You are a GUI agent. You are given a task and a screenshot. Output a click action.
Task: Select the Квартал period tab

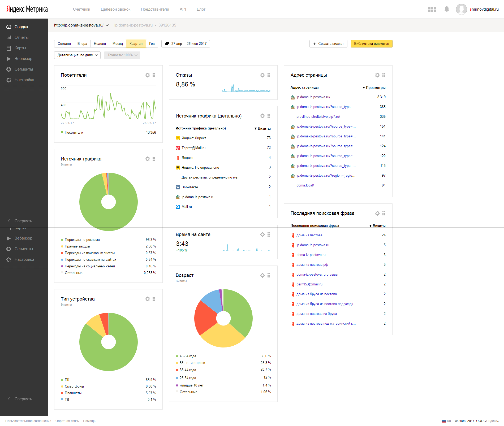(136, 44)
